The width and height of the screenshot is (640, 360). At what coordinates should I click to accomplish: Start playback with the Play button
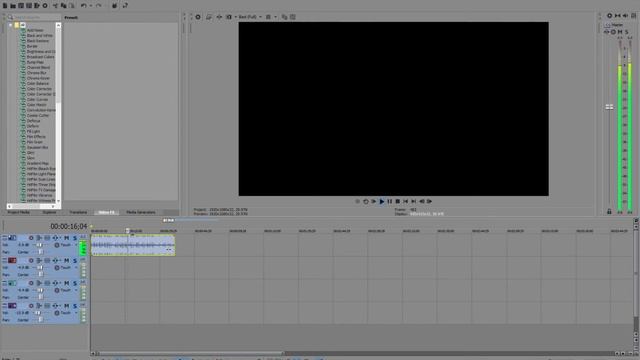pos(382,201)
